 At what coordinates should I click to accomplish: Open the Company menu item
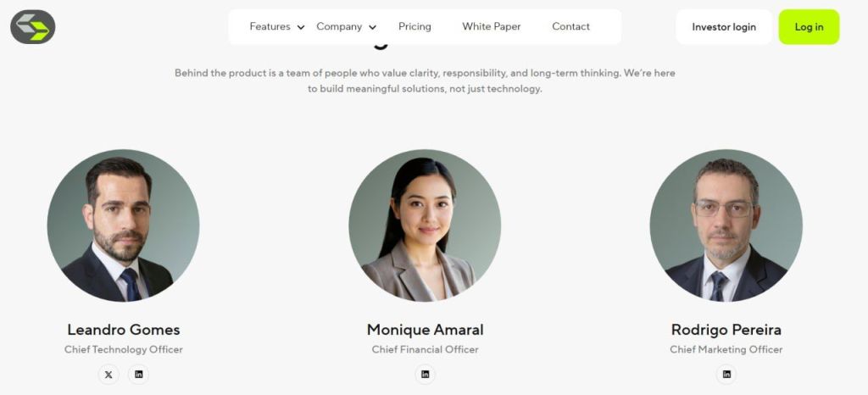339,26
